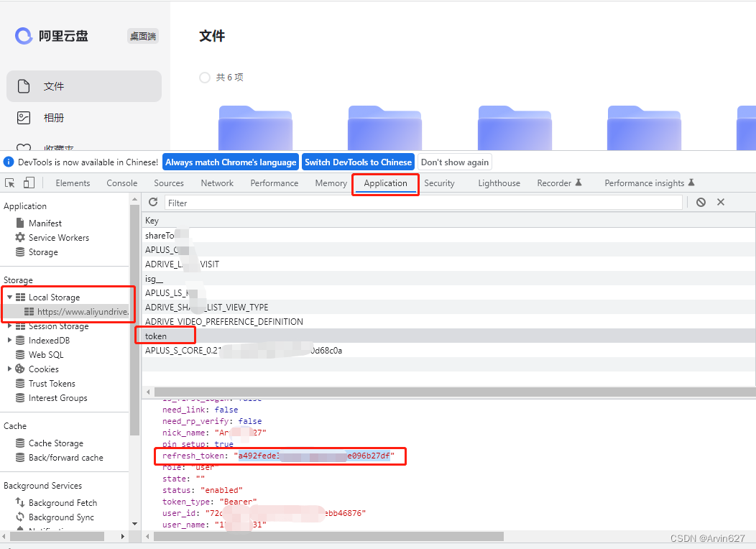Select the ADRIVE_VIDEO_PREFERENCE_DEFINITION key row
Viewport: 756px width, 549px height.
click(448, 321)
